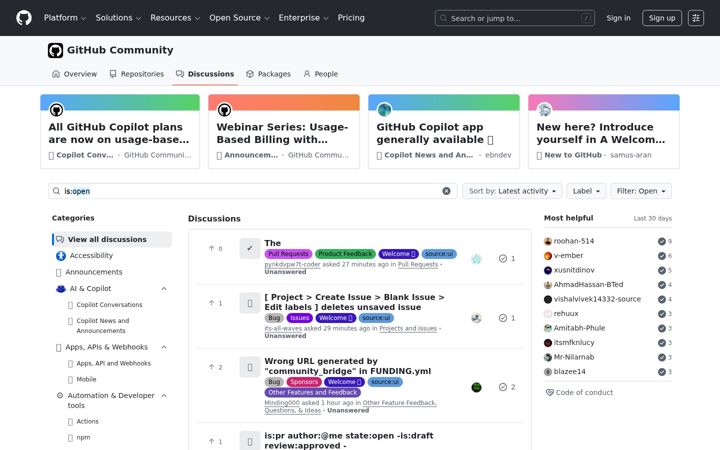Click the author avatar on the Webinar Series card
The height and width of the screenshot is (450, 720).
point(224,110)
